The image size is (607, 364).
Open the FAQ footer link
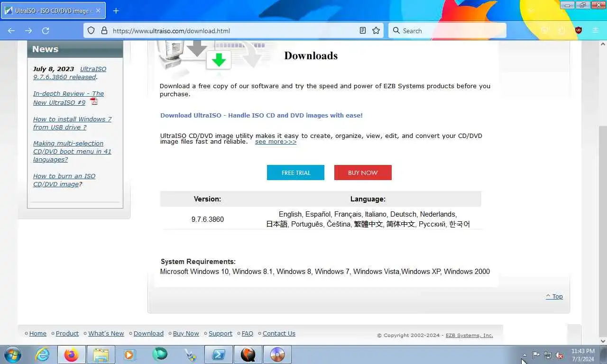tap(248, 333)
